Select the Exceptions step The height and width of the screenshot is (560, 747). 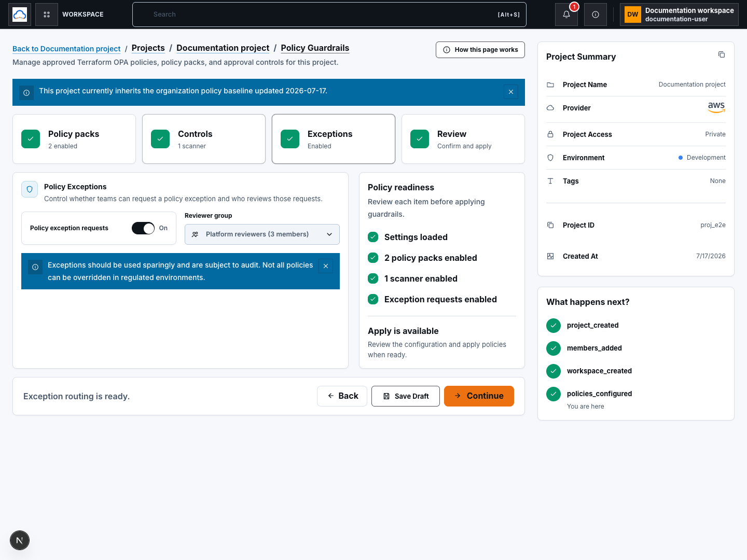pyautogui.click(x=334, y=139)
